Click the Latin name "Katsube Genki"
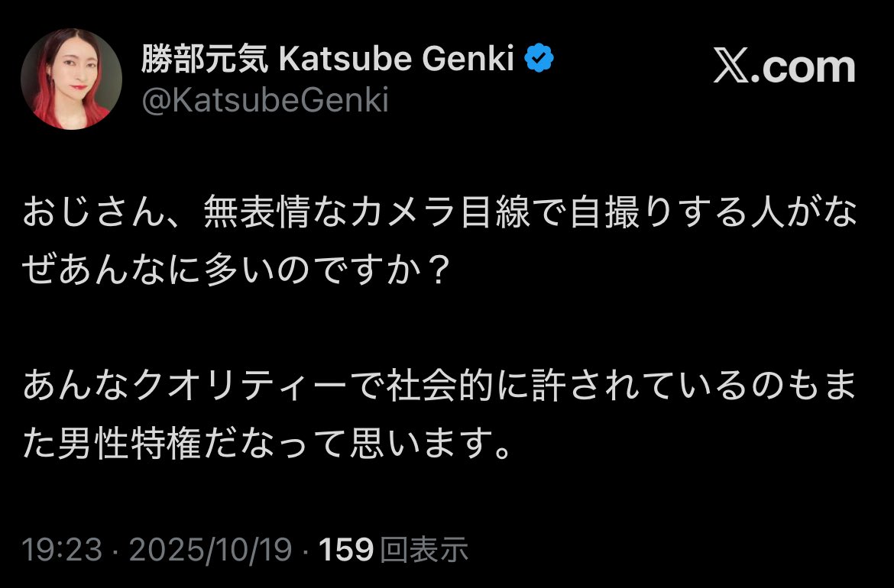This screenshot has width=894, height=588. tap(396, 60)
